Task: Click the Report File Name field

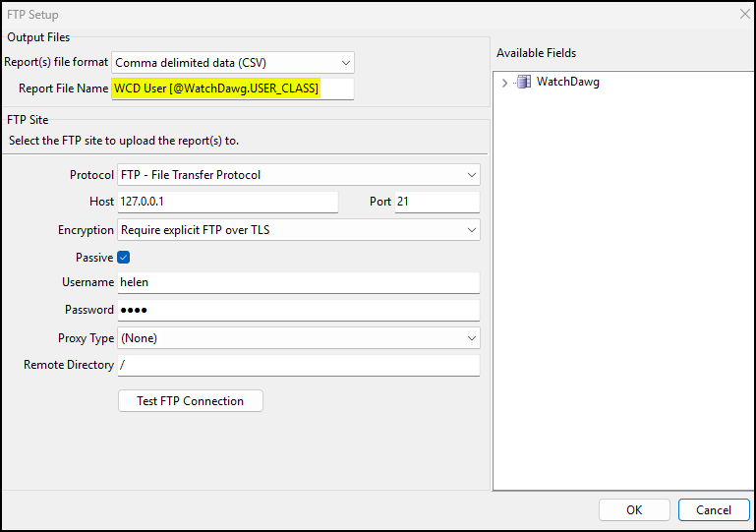Action: point(232,89)
